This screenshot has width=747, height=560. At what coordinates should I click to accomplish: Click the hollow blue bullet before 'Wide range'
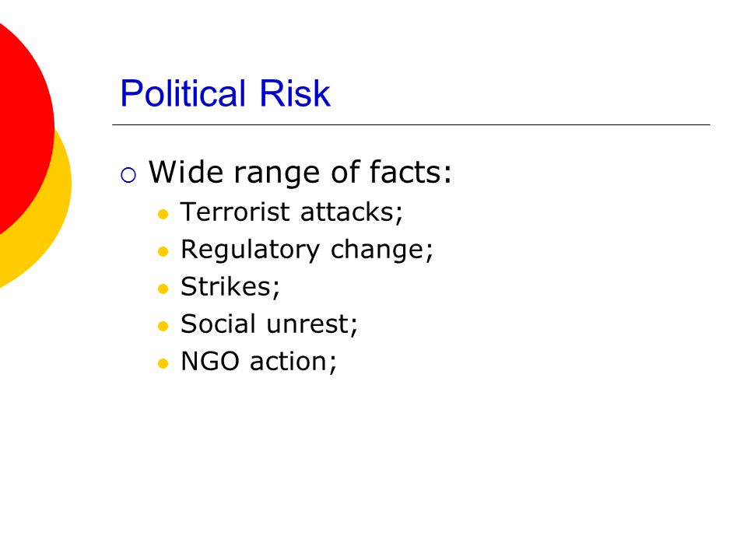[128, 175]
